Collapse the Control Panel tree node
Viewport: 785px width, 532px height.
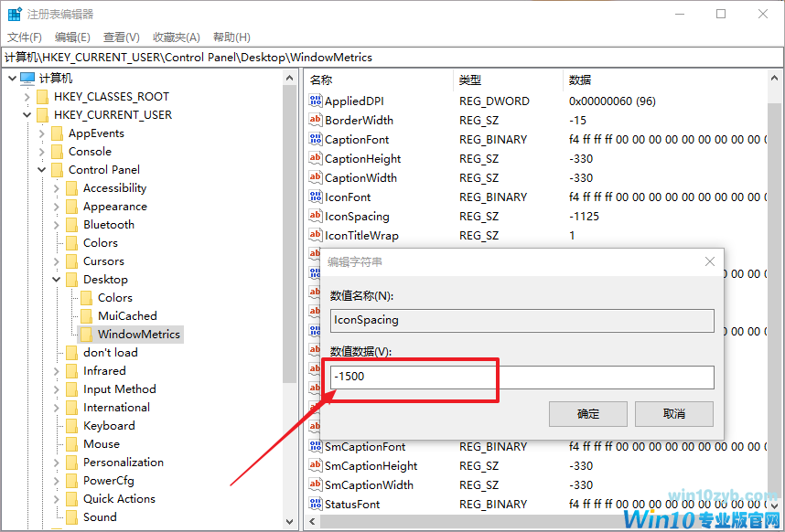click(42, 170)
